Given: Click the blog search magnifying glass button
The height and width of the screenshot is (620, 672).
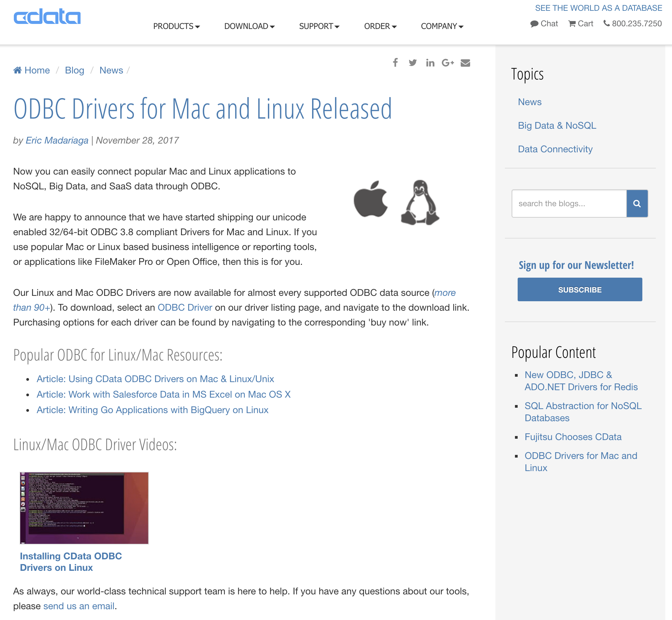Looking at the screenshot, I should point(637,204).
